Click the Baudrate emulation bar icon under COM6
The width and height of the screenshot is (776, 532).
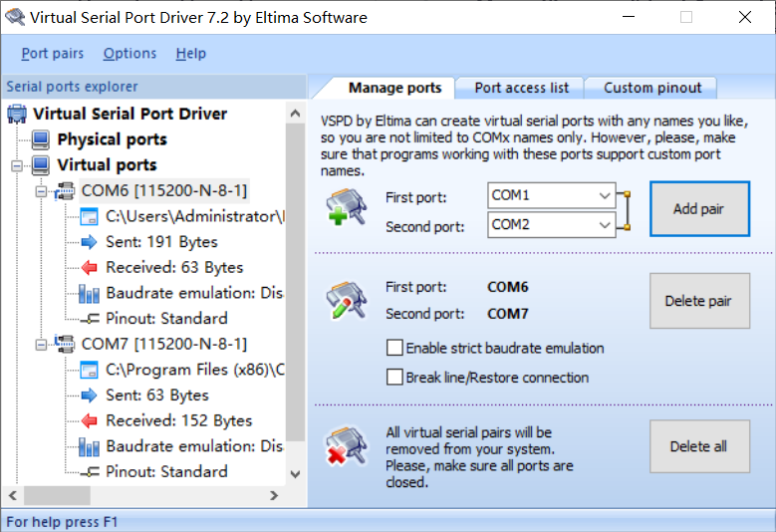(89, 294)
